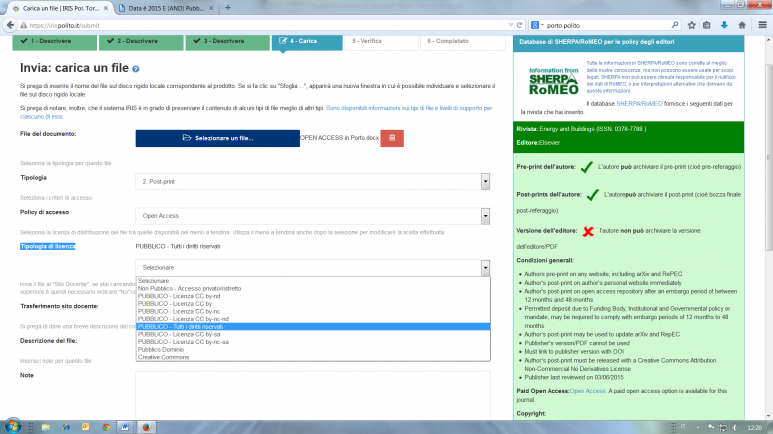
Task: Open the Tipologia dropdown showing '2. Post-print'
Action: pyautogui.click(x=313, y=181)
